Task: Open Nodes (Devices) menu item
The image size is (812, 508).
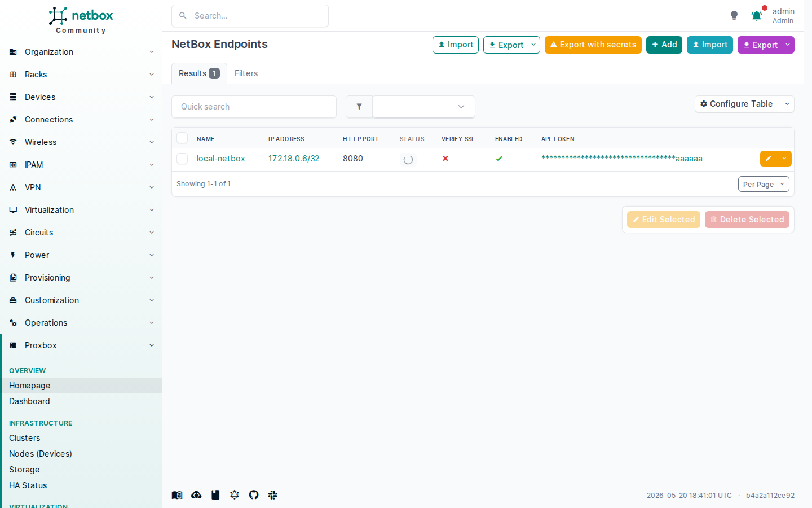Action: [x=81, y=454]
